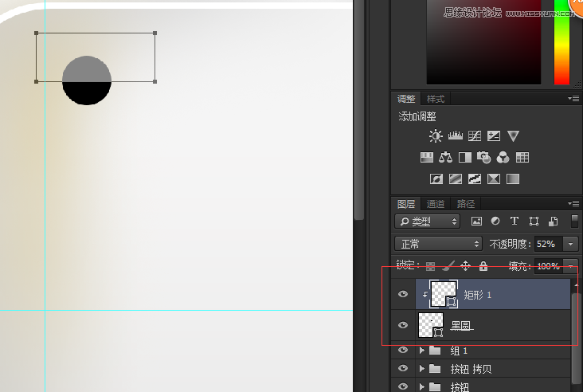
Task: Click the 矩形 1 layer name
Action: 477,295
